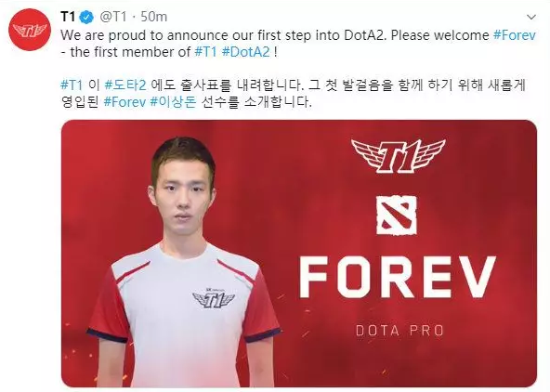Click the T1 emblem on the jersey

(x=214, y=298)
